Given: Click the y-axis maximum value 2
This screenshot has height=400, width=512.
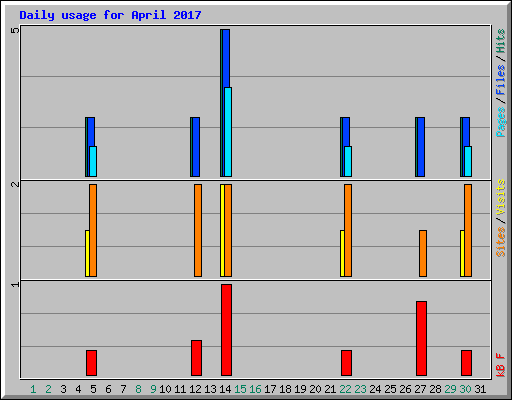Looking at the screenshot, I should (15, 184).
